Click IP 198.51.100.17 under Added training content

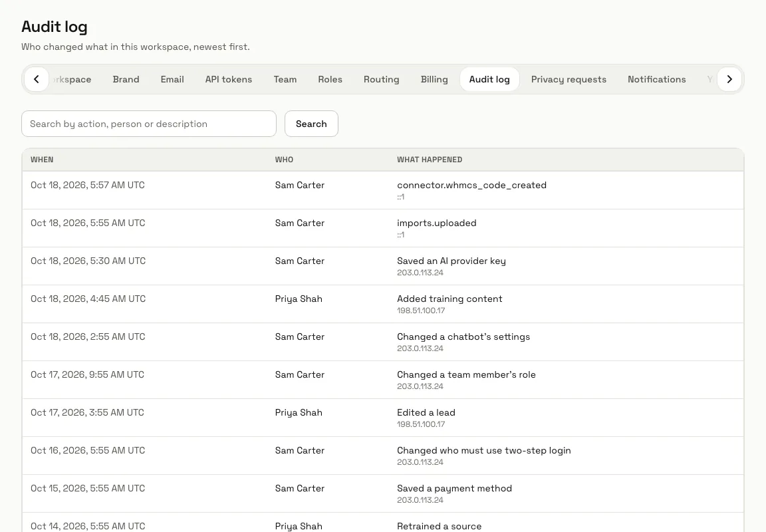[x=421, y=311]
